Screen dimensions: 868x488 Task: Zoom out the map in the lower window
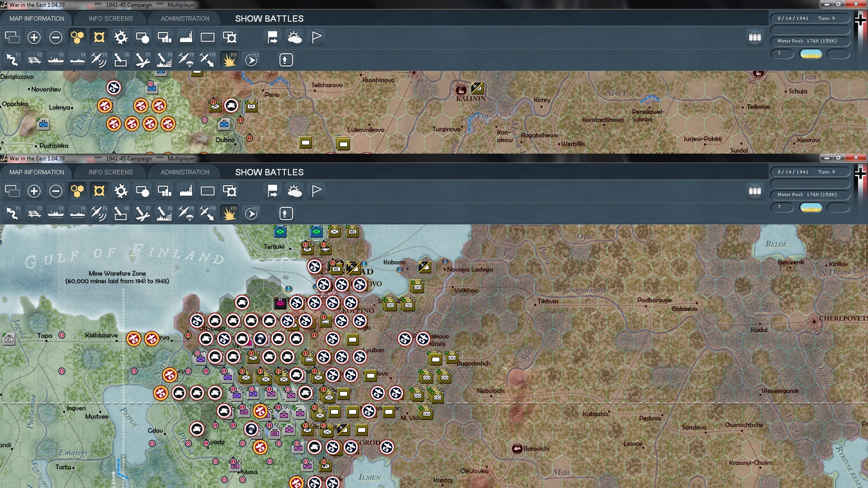[56, 191]
